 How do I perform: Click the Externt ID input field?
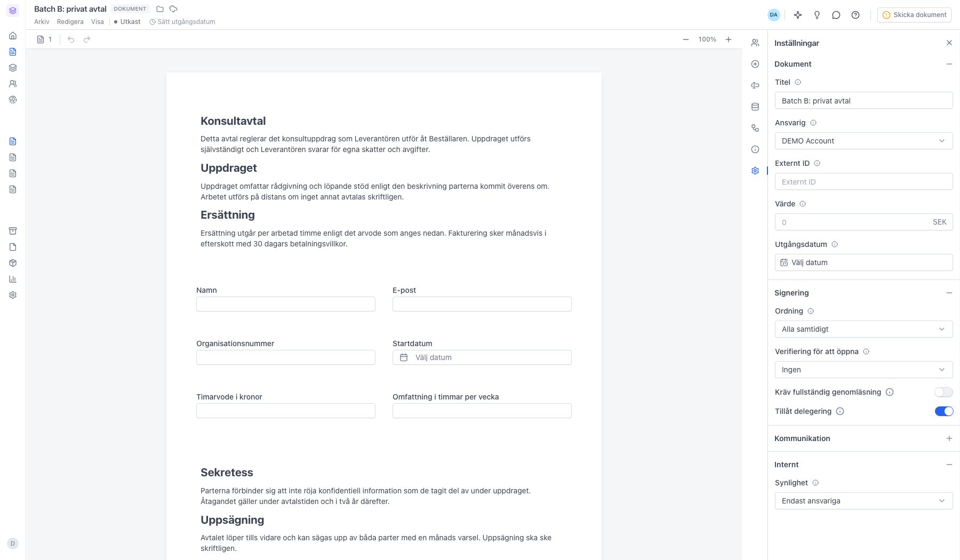[863, 181]
